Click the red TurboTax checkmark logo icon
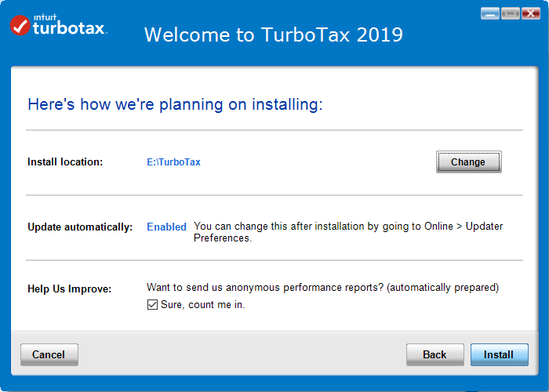This screenshot has height=392, width=549. (20, 25)
